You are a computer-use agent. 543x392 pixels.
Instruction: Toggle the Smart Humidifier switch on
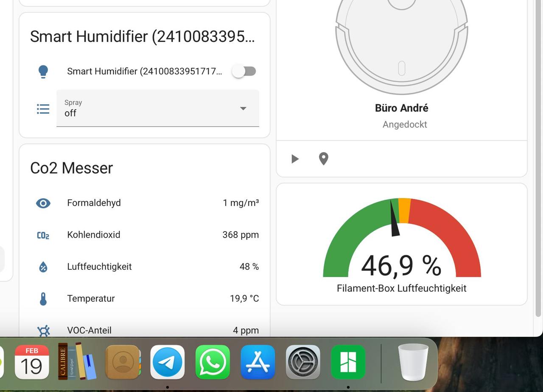[244, 71]
